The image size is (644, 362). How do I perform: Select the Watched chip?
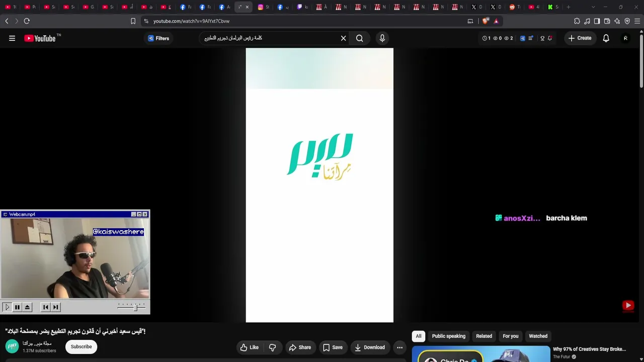pos(538,336)
